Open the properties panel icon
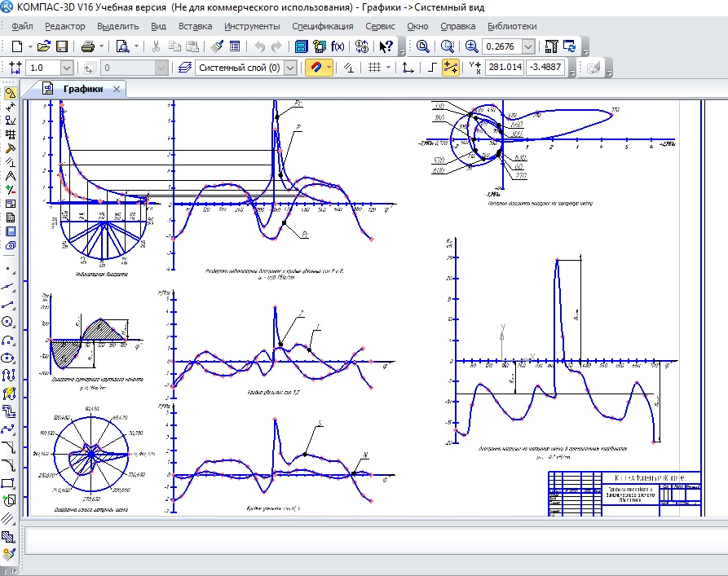The image size is (728, 576). pos(235,46)
